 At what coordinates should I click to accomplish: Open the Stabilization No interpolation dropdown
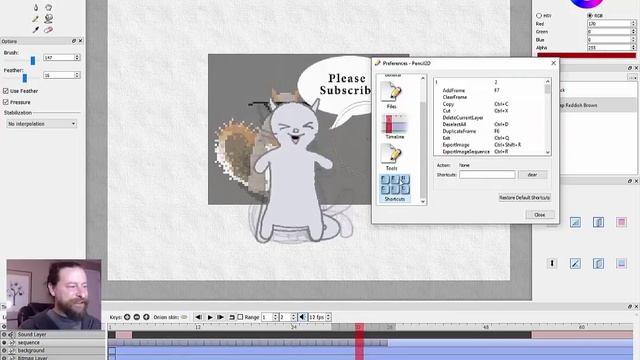[x=41, y=124]
